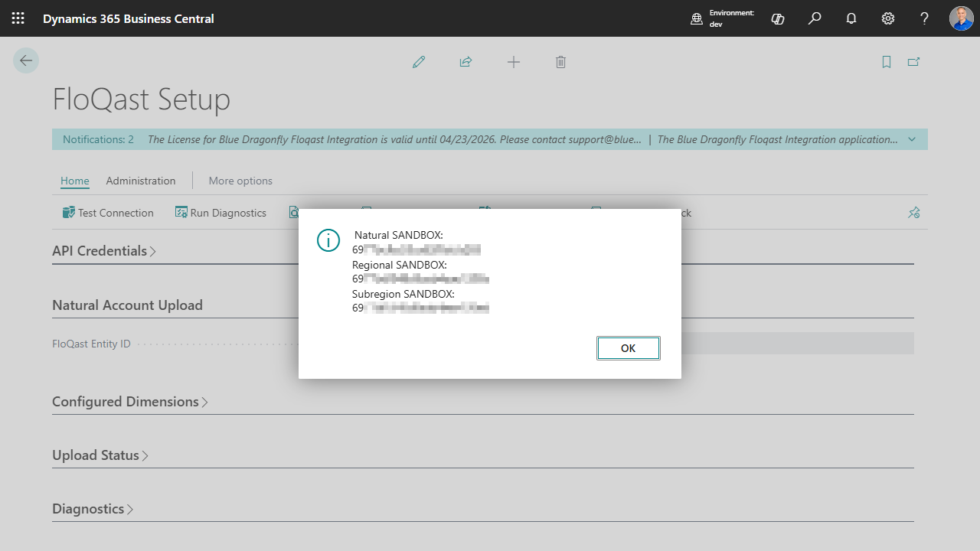Screen dimensions: 980x551
Task: Open the Copilot icon in header
Action: pyautogui.click(x=778, y=18)
